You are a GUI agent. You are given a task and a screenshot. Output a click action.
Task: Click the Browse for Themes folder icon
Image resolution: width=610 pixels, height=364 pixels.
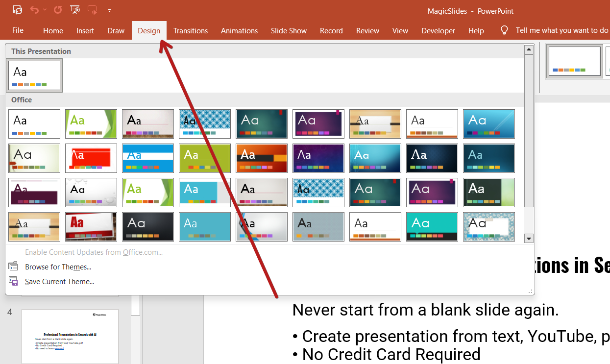coord(13,267)
